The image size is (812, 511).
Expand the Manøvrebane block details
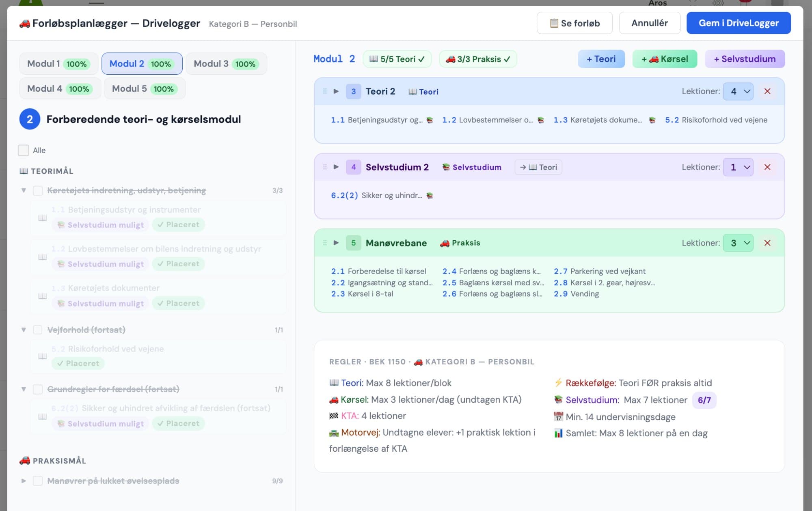coord(336,243)
